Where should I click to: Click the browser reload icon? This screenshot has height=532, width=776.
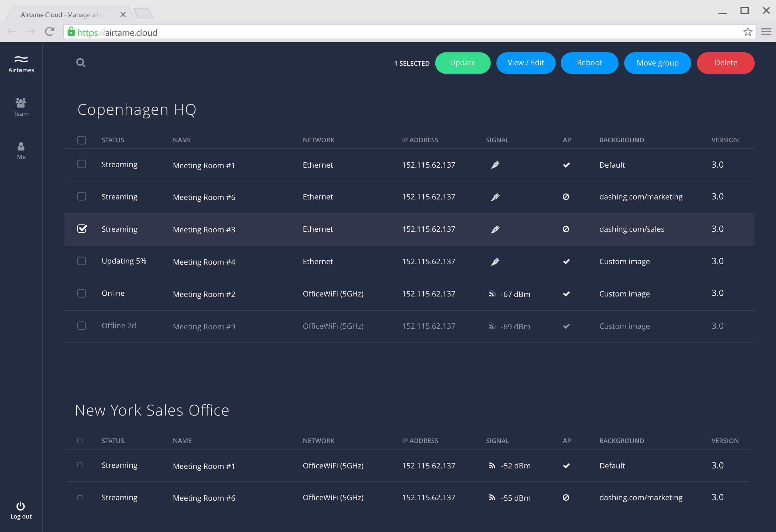click(49, 32)
